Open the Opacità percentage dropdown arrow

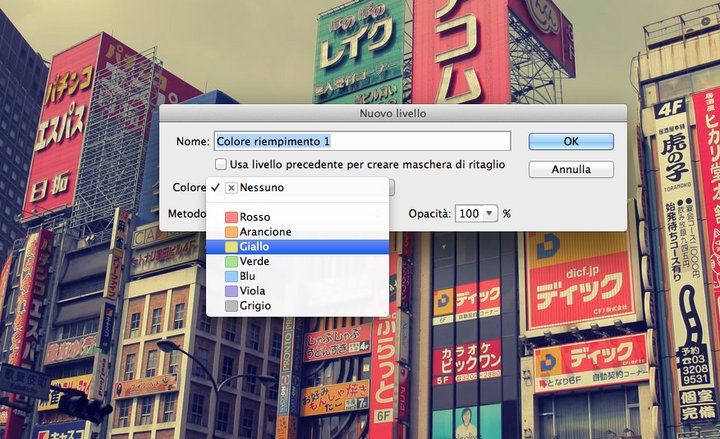(x=489, y=214)
